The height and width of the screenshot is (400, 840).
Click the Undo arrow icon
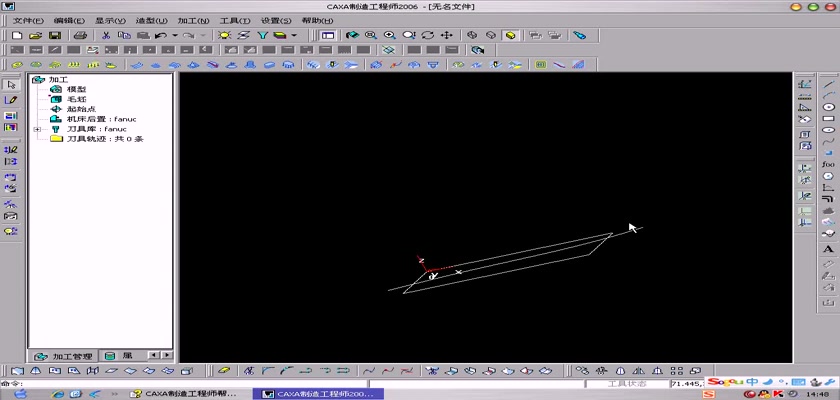(161, 35)
